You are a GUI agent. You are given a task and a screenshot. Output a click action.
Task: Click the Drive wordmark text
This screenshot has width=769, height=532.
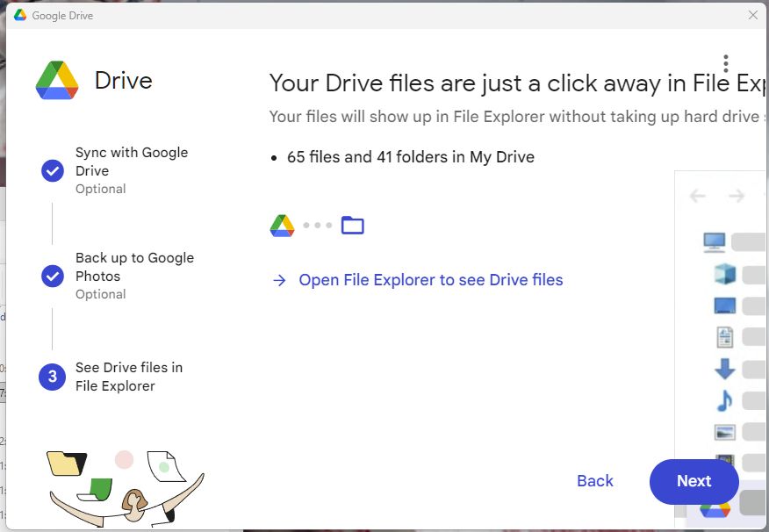[124, 81]
